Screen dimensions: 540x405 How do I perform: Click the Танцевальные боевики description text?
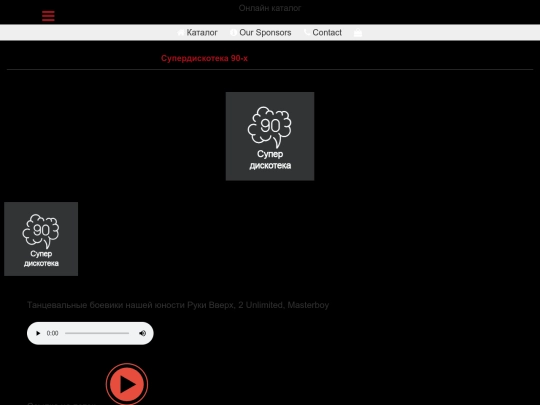178,305
